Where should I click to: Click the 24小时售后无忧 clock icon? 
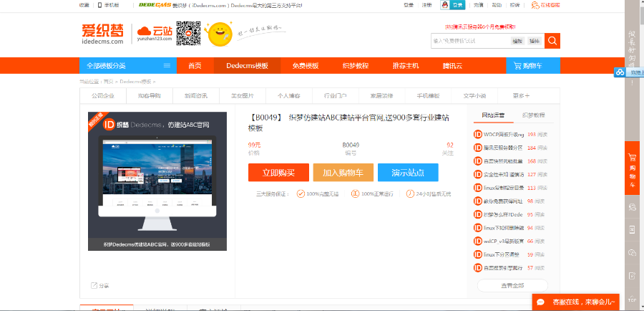[x=410, y=193]
